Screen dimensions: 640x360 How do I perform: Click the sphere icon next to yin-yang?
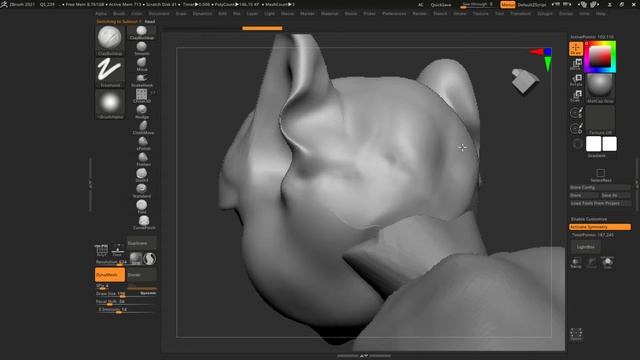tap(136, 259)
